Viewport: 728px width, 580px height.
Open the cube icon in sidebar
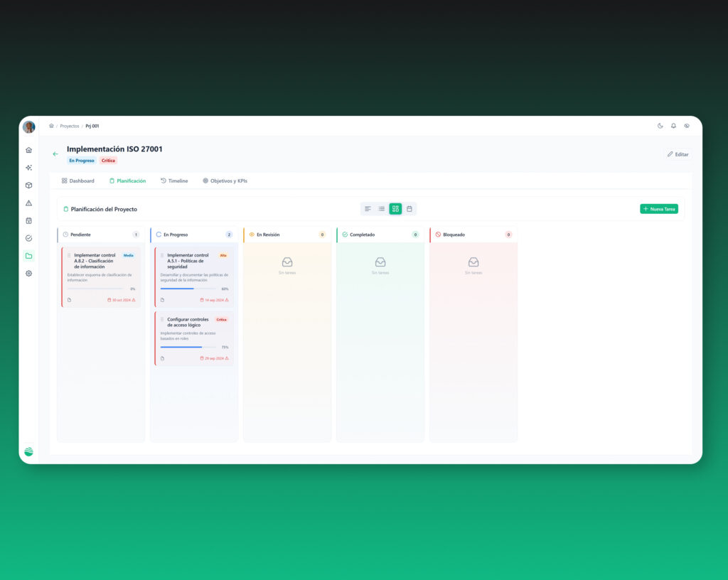tap(28, 185)
